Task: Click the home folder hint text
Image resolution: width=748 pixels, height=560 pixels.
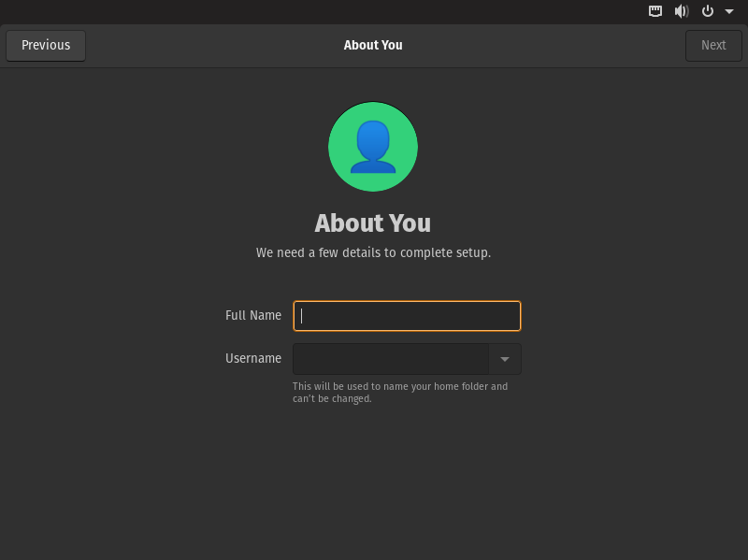Action: point(400,392)
